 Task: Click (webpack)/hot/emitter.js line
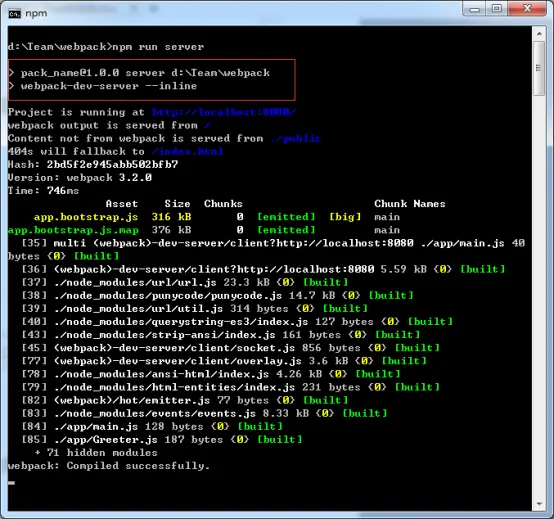[185, 400]
